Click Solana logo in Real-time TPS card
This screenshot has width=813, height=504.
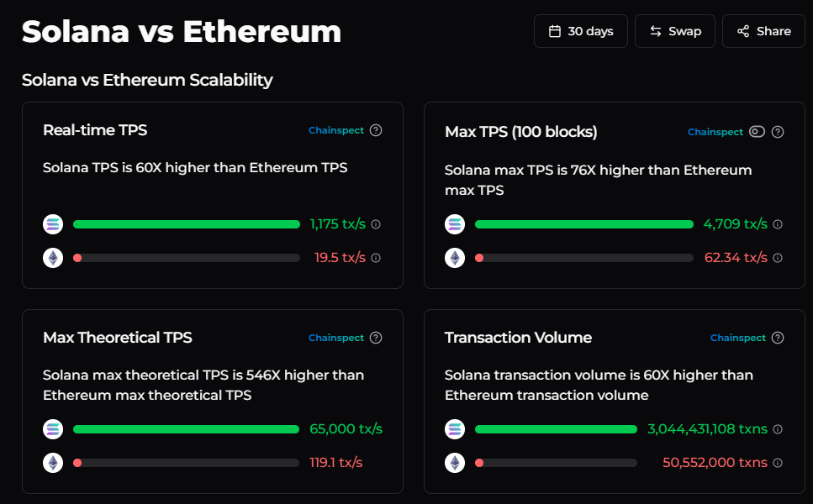(53, 224)
